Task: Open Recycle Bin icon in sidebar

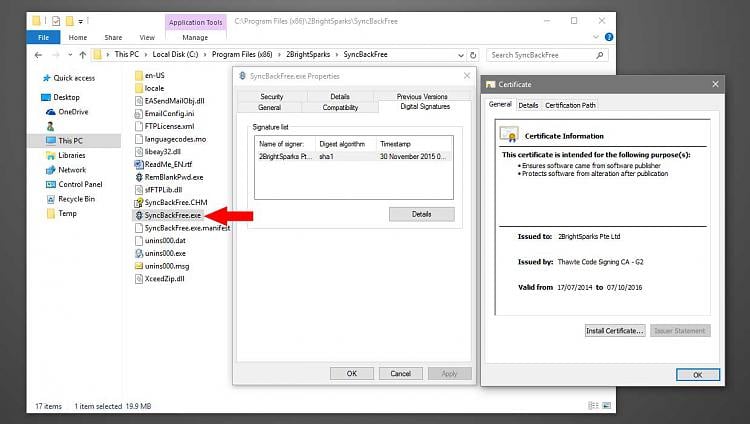Action: (51, 199)
